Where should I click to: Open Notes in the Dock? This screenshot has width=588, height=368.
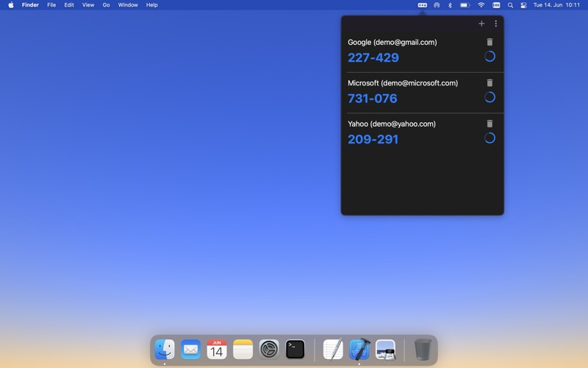243,349
